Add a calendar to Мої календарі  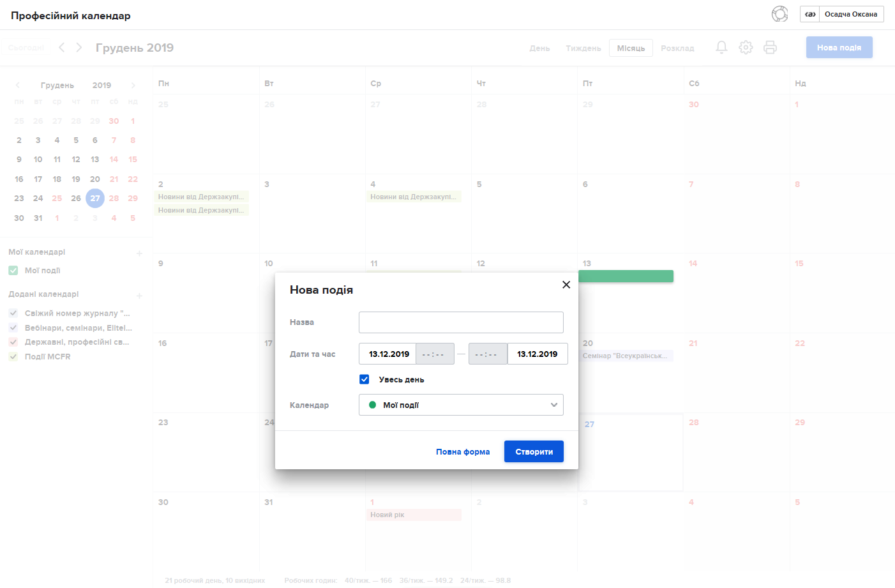139,253
